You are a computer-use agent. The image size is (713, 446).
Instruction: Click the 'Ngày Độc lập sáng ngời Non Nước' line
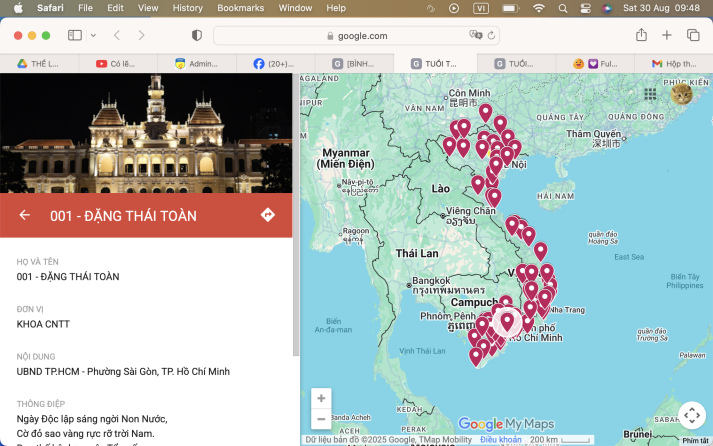tap(92, 419)
